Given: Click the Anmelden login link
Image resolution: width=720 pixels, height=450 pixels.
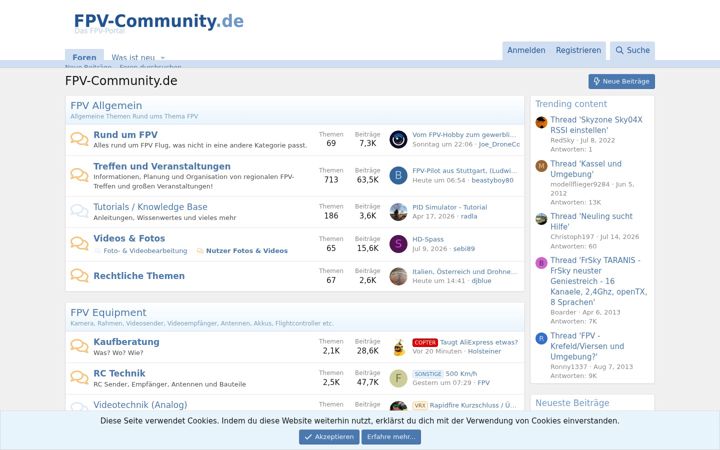Looking at the screenshot, I should coord(526,50).
